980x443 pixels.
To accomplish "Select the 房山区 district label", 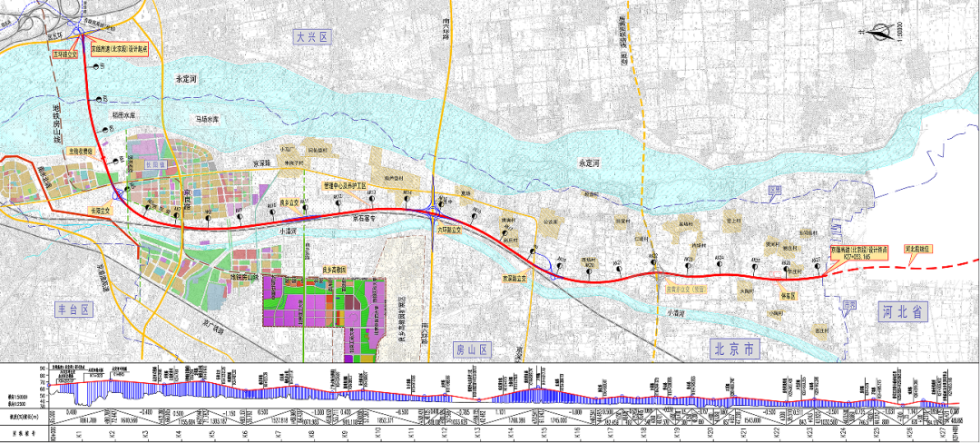I will pyautogui.click(x=472, y=349).
